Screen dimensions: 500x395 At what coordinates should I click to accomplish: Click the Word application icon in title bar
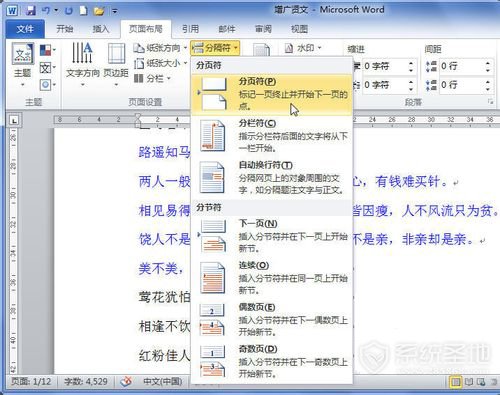click(x=12, y=11)
